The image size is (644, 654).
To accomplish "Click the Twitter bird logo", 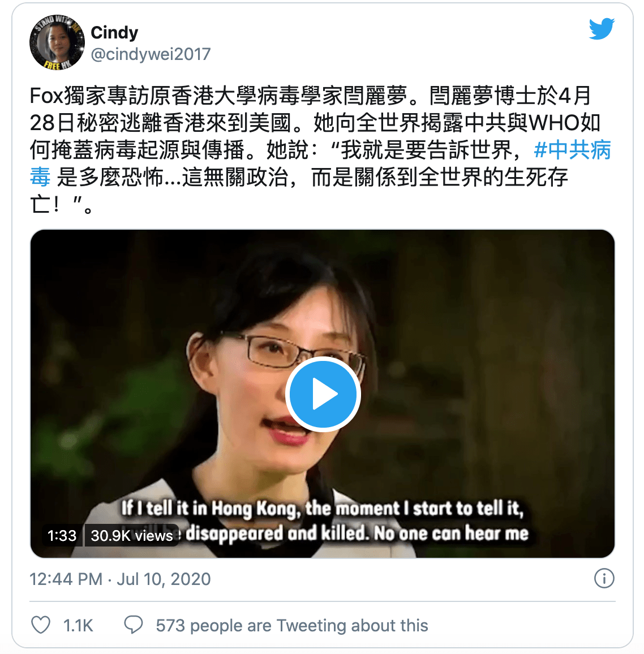I will click(x=602, y=29).
